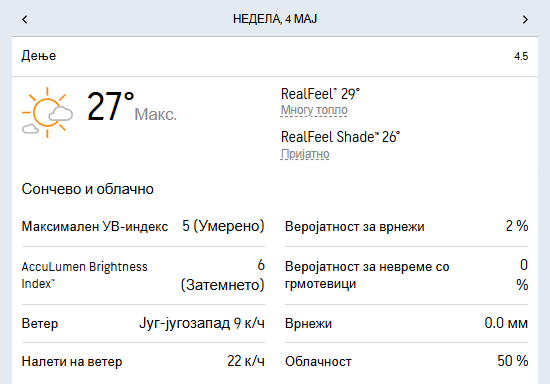Viewport: 550px width, 384px height.
Task: Click the Врнежи 0.0 мм row
Action: pos(407,323)
